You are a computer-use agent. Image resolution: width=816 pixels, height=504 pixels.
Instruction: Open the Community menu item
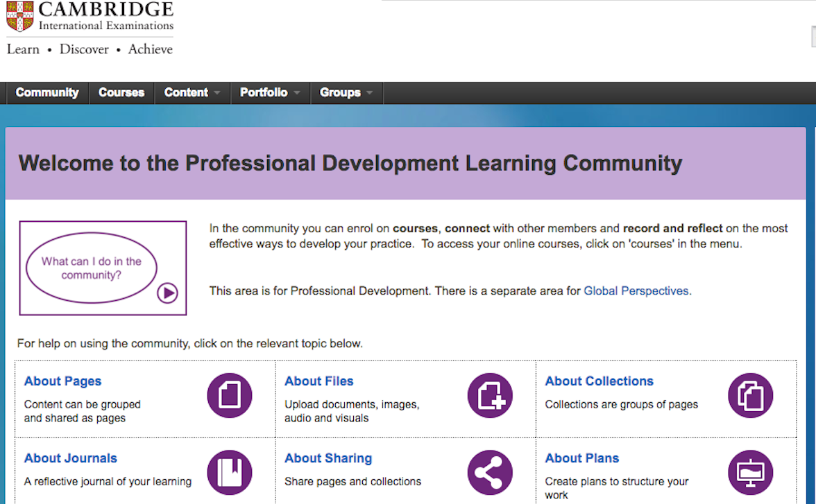(x=47, y=93)
